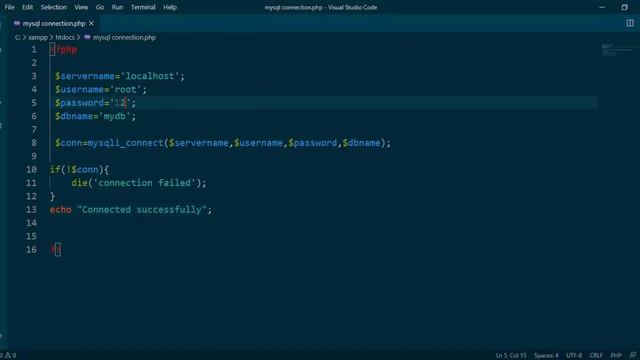Click the if(!$conn){ statement
Image resolution: width=640 pixels, height=360 pixels.
79,169
